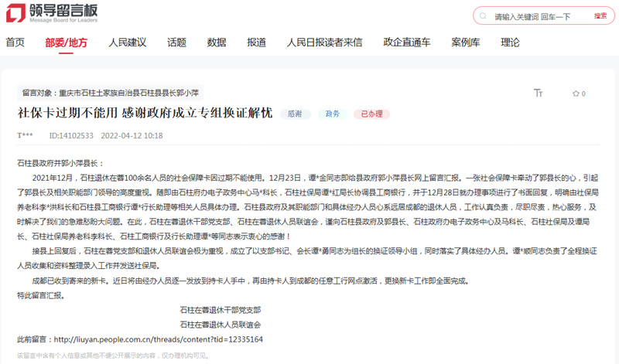Open the 案例库 navigation item
Image resolution: width=619 pixels, height=364 pixels.
click(467, 43)
